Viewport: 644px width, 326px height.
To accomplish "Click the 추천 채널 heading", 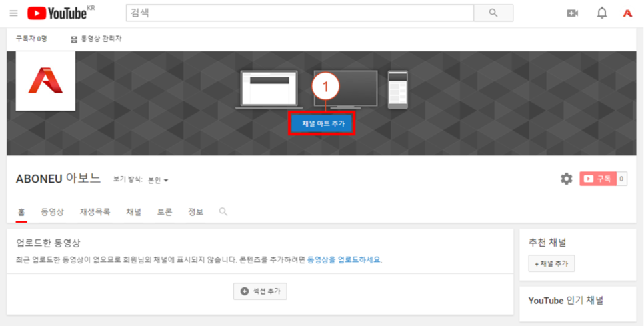I will pos(547,242).
